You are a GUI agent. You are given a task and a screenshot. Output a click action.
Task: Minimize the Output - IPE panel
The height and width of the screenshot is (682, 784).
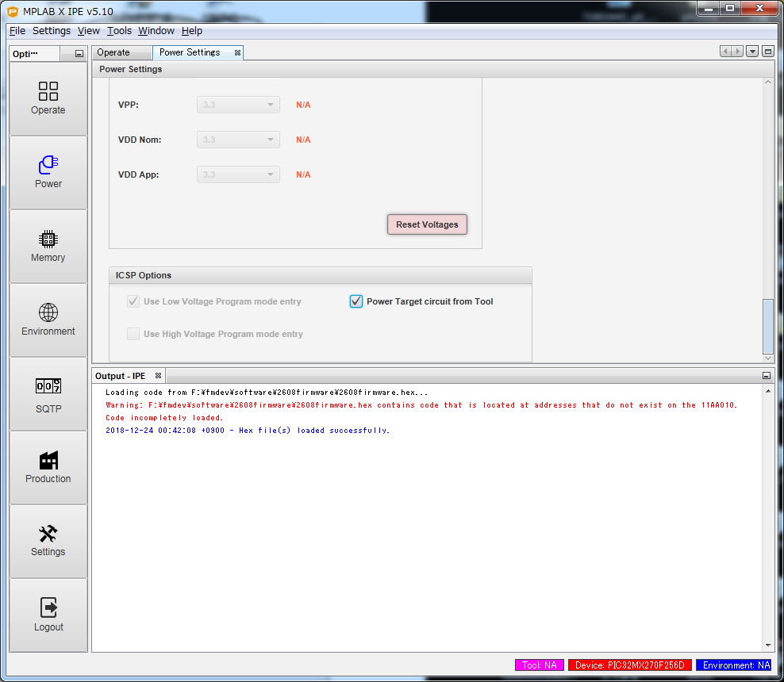(x=767, y=376)
